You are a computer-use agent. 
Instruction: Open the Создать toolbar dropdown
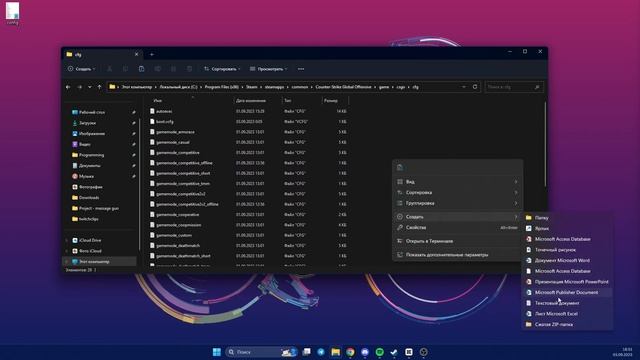(81, 69)
